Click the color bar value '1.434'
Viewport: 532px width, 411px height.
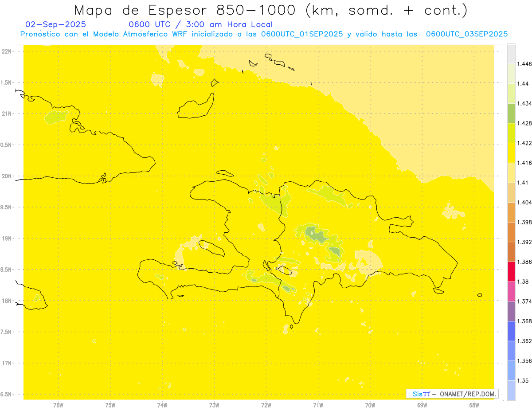point(525,103)
